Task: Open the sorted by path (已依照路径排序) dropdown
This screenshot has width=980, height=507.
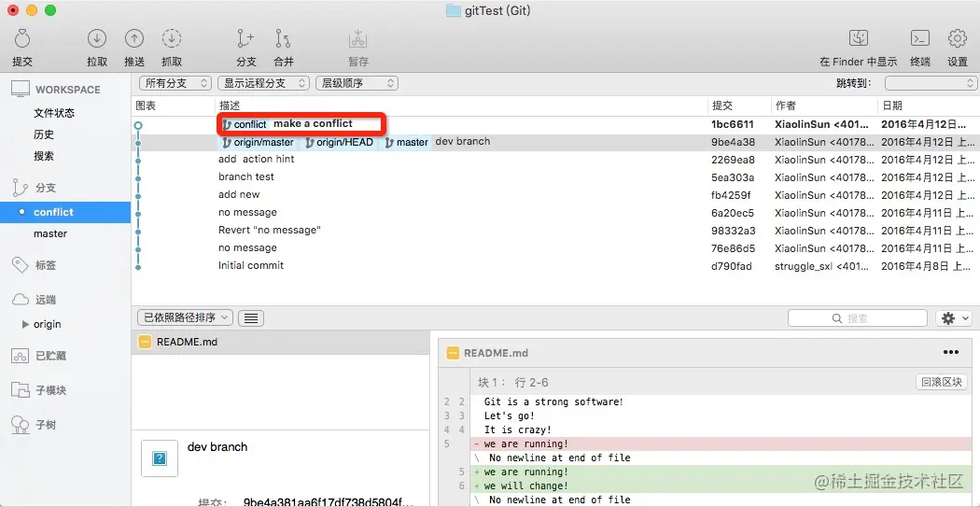Action: tap(185, 317)
